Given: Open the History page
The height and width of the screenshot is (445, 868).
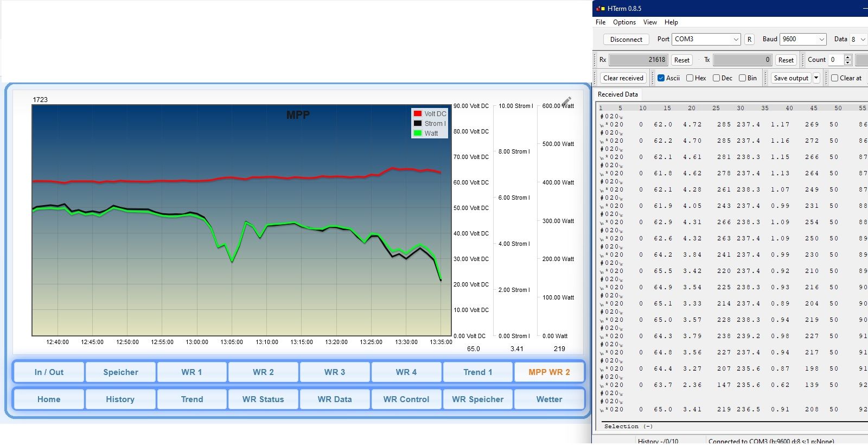Looking at the screenshot, I should coord(120,399).
